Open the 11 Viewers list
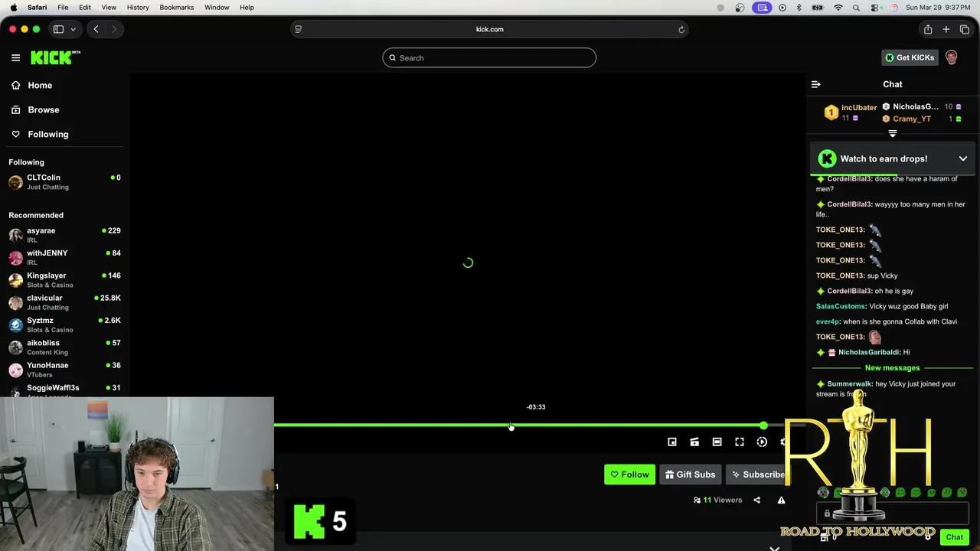The width and height of the screenshot is (980, 551). pos(718,500)
